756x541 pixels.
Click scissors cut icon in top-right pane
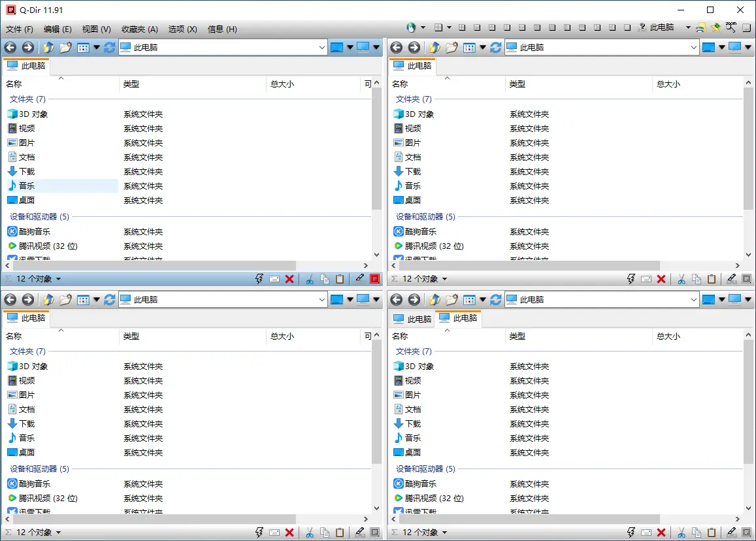[x=681, y=279]
